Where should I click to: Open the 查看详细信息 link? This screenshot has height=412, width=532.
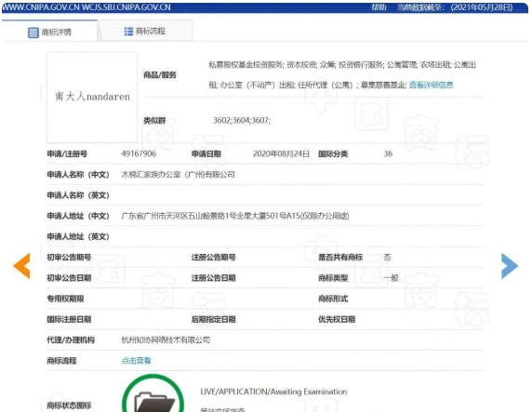click(431, 85)
